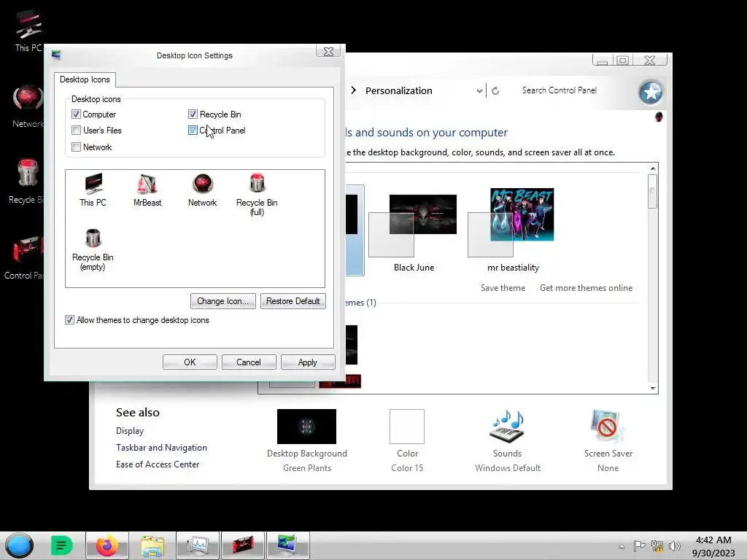Viewport: 747px width, 560px height.
Task: Click the Recycle Bin desktop shortcut
Action: pos(27,182)
